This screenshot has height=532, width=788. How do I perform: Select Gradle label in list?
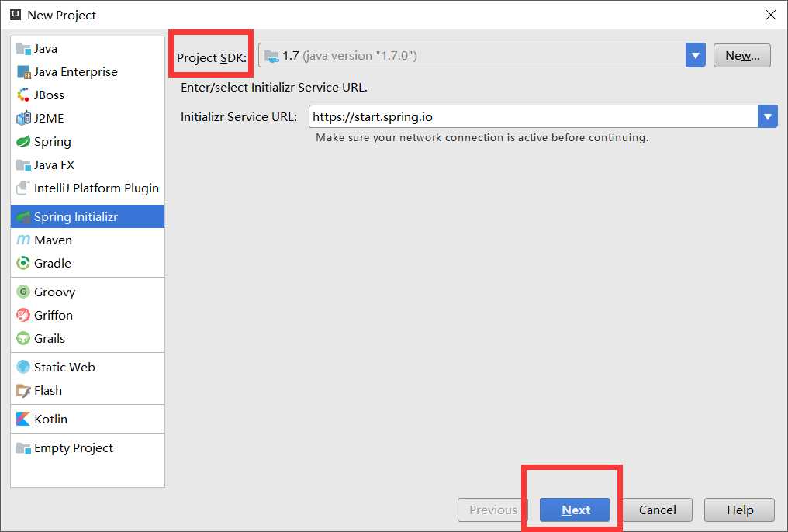point(53,263)
